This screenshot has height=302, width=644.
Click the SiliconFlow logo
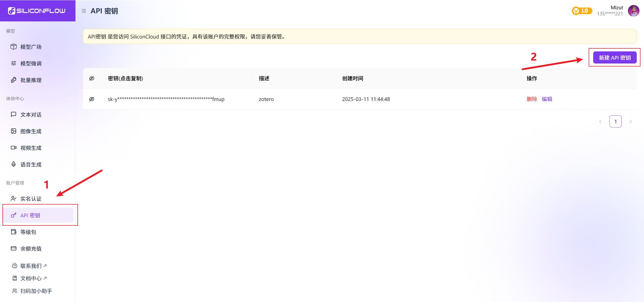tap(37, 11)
